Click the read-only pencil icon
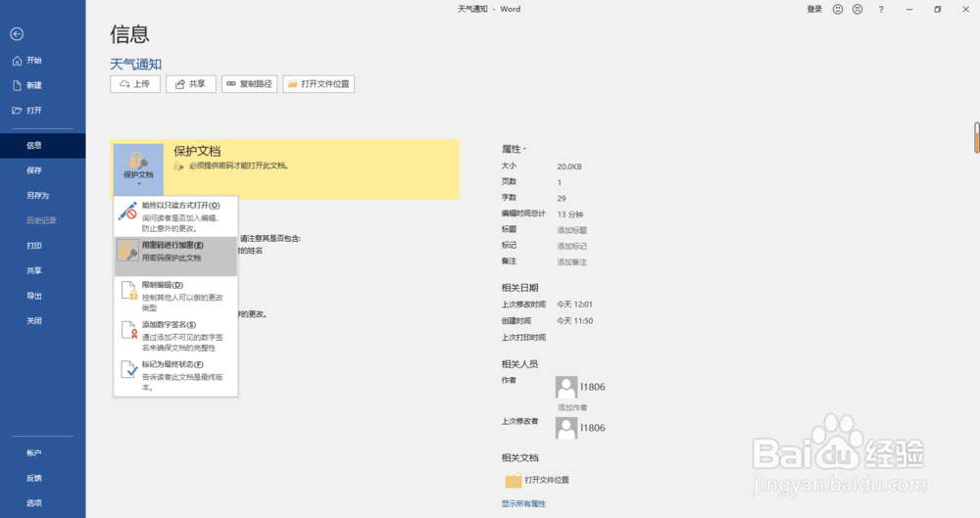The width and height of the screenshot is (980, 518). point(127,211)
